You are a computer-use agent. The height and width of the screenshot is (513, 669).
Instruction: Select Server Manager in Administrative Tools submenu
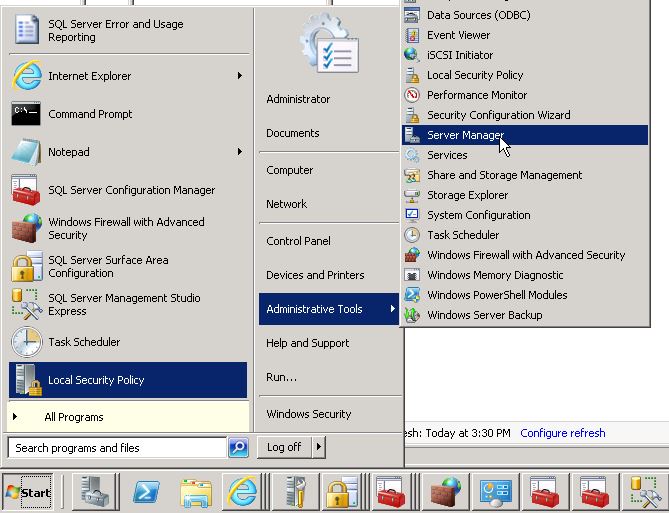[x=525, y=135]
